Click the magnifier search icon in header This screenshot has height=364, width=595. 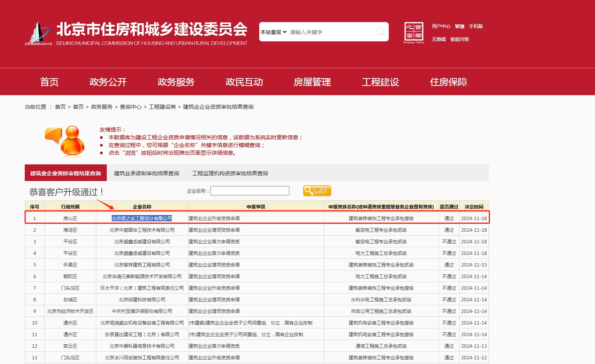pos(381,32)
